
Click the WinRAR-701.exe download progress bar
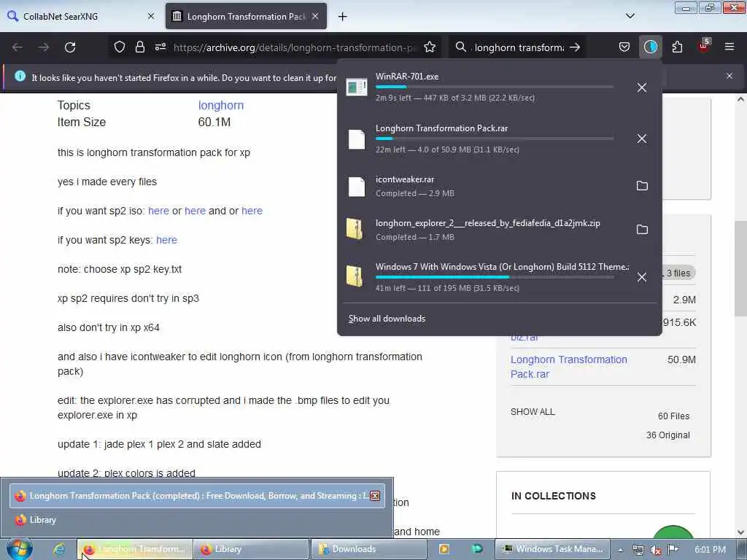click(x=495, y=87)
